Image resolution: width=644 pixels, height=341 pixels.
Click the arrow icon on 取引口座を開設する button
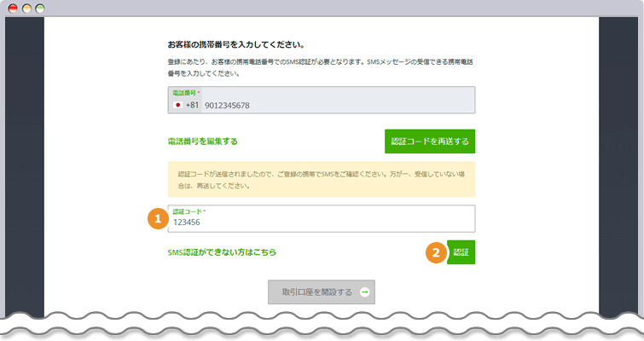click(x=364, y=292)
